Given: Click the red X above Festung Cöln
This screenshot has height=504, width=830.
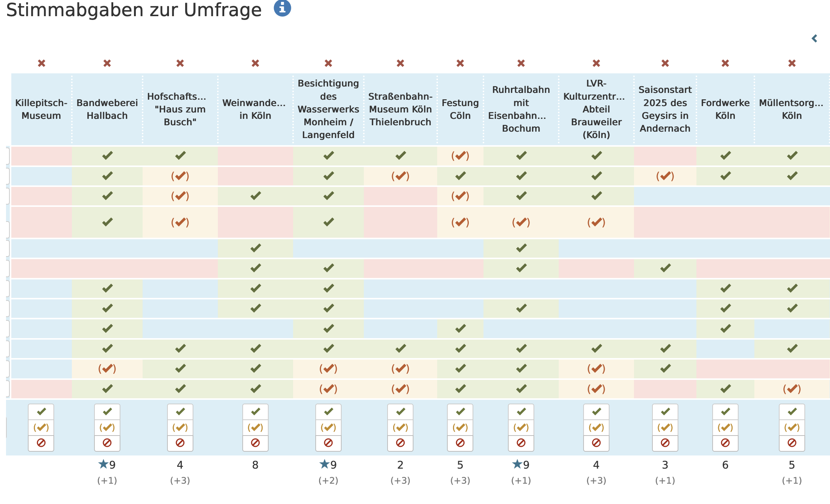Looking at the screenshot, I should point(460,63).
